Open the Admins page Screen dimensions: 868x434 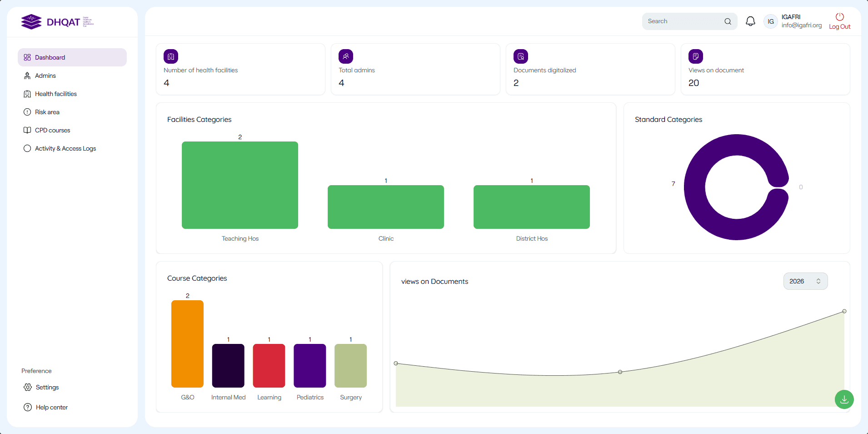click(72, 76)
